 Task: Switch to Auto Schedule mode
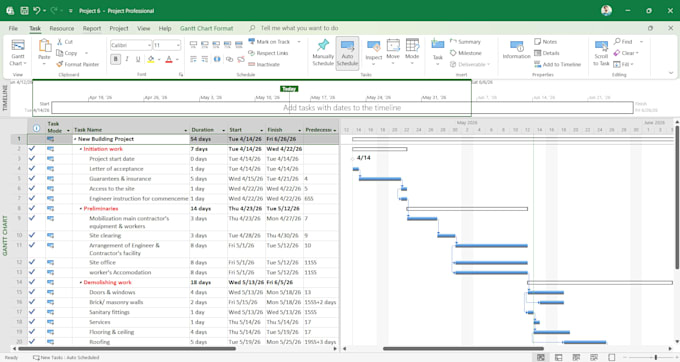tap(347, 53)
